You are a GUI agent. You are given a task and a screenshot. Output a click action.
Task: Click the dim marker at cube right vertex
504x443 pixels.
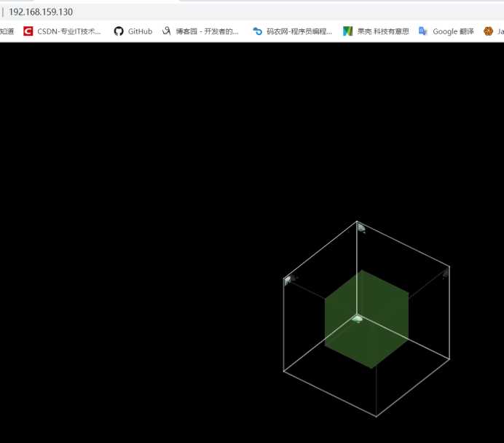[446, 273]
